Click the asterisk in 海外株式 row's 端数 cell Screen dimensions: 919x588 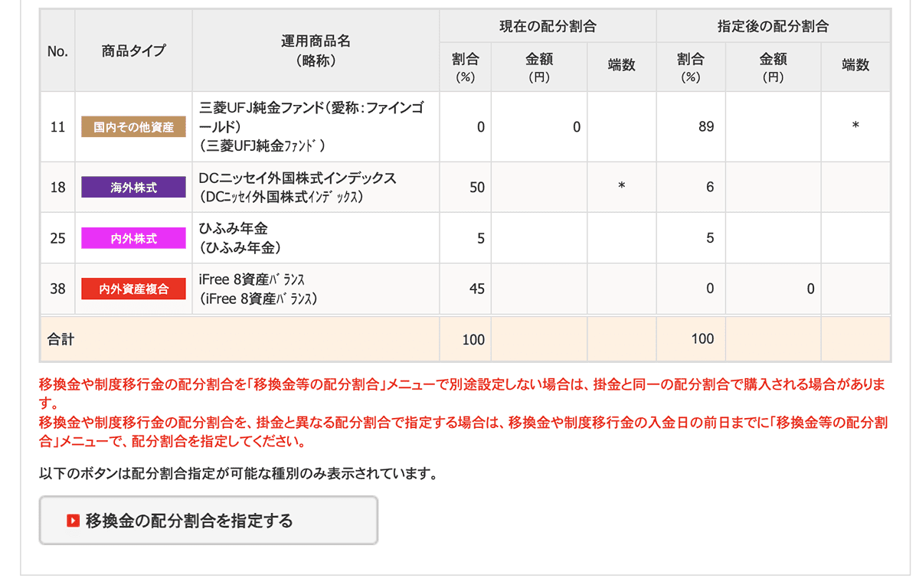(621, 187)
